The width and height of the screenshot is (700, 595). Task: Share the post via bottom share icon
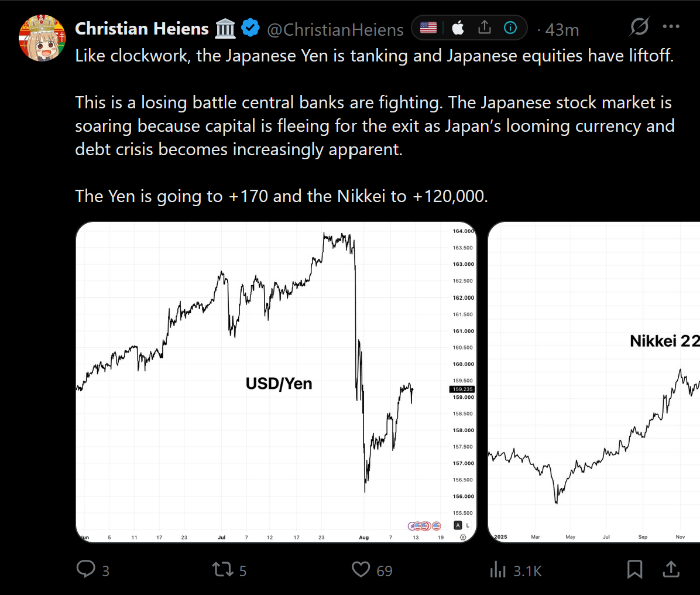pyautogui.click(x=671, y=569)
